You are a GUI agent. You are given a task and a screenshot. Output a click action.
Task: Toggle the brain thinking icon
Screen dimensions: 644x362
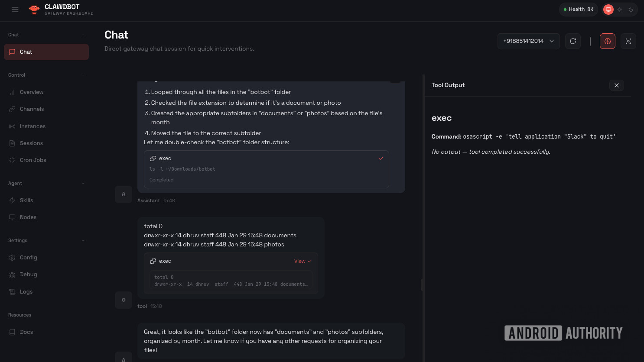pos(608,41)
